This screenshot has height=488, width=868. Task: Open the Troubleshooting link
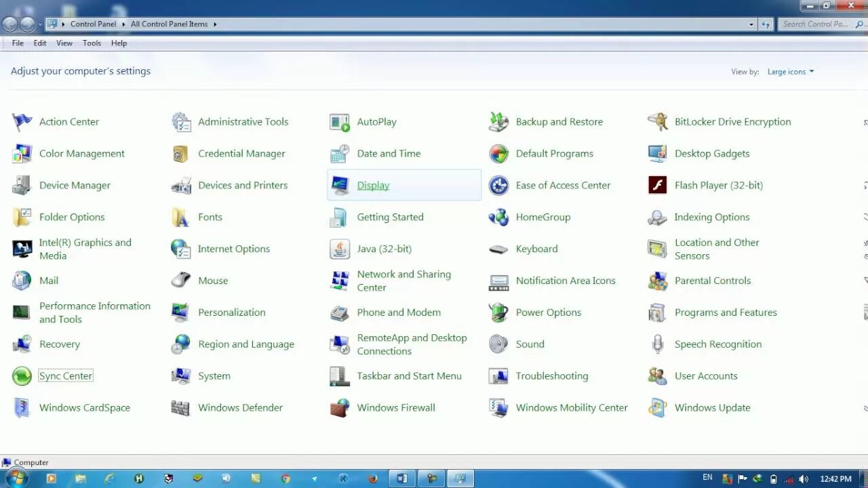552,376
